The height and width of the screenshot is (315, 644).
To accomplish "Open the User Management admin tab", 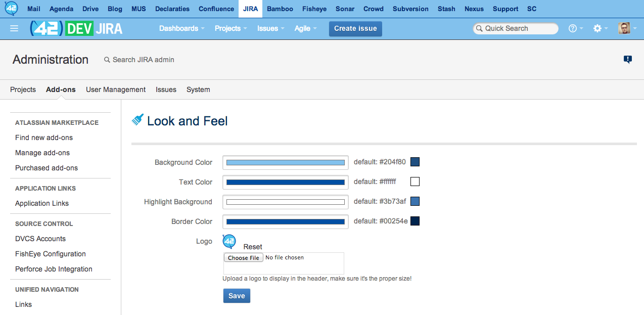I will [116, 89].
